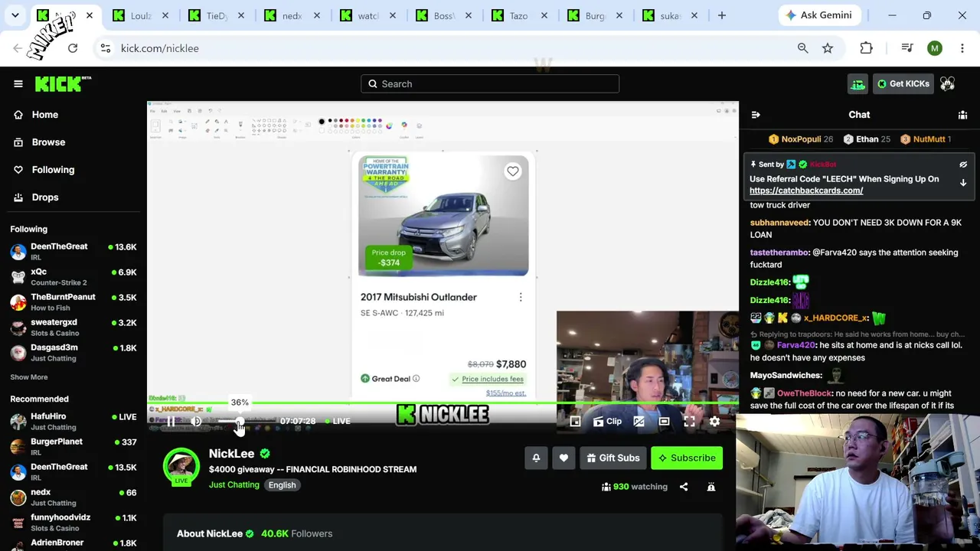
Task: Open NickLee's channel avatar
Action: pyautogui.click(x=181, y=465)
